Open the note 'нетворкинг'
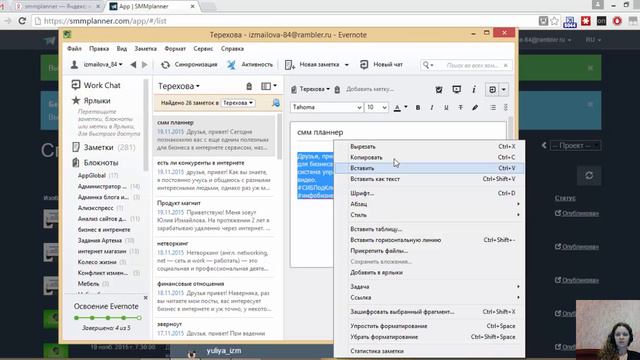 (x=214, y=256)
